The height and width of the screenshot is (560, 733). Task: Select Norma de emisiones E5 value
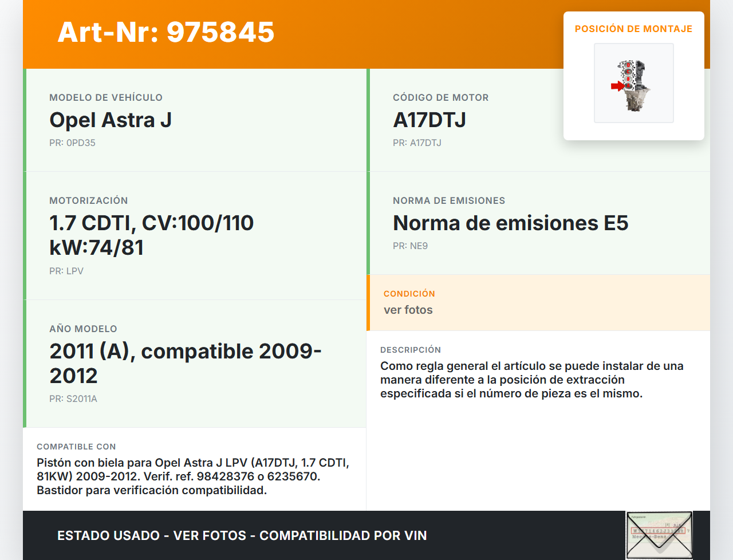coord(510,223)
